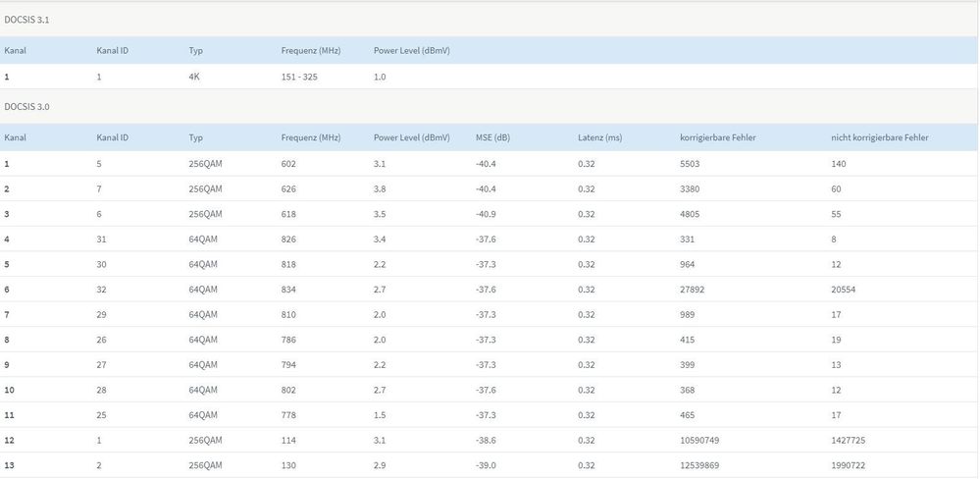Click frequency value 810
This screenshot has height=479, width=980.
288,314
